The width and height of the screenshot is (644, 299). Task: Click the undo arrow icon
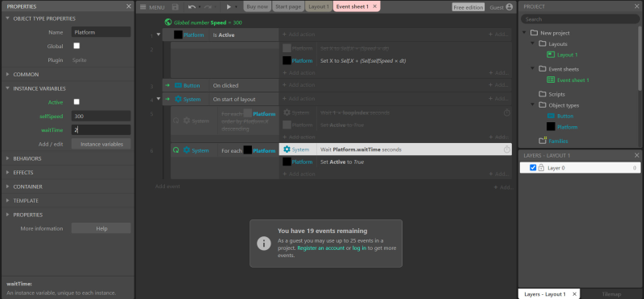tap(192, 7)
